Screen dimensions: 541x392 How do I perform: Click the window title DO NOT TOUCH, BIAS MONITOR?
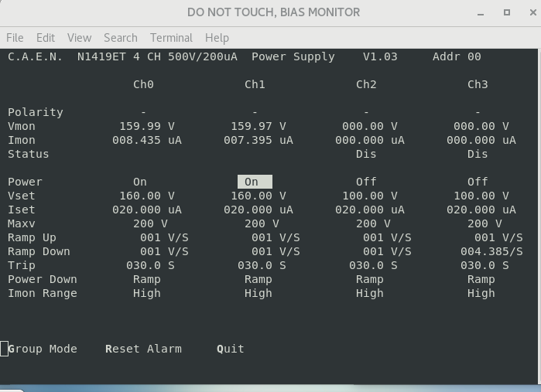274,12
